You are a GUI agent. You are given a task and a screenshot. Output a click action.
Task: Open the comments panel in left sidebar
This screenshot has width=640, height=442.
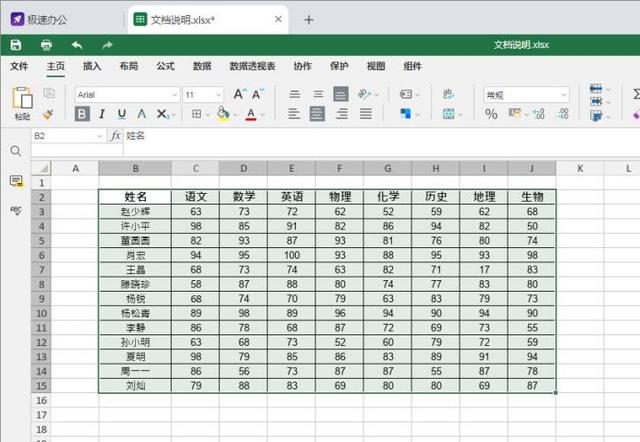click(16, 181)
